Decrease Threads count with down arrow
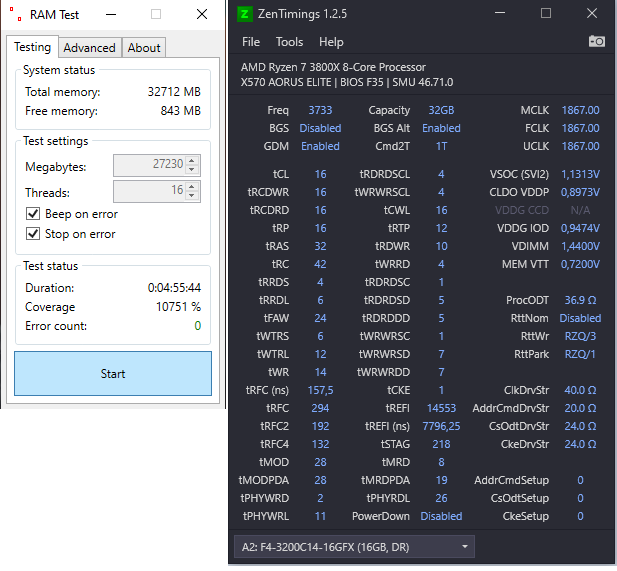The image size is (617, 571). point(192,196)
